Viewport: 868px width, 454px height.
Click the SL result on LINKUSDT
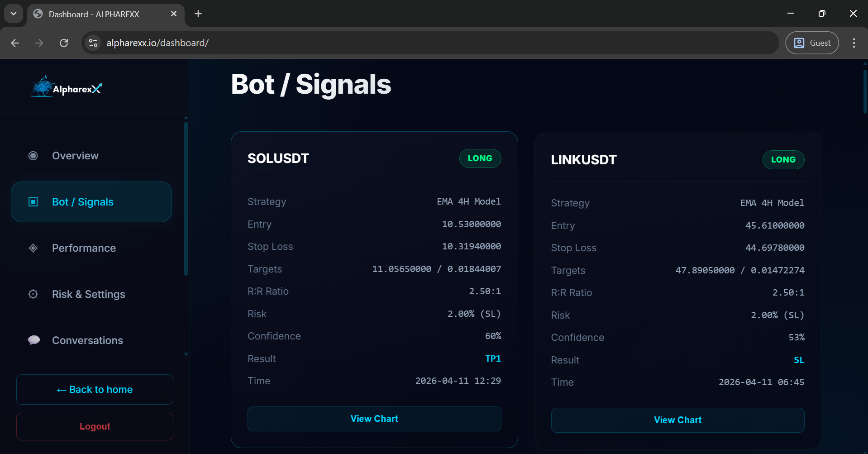(x=799, y=360)
